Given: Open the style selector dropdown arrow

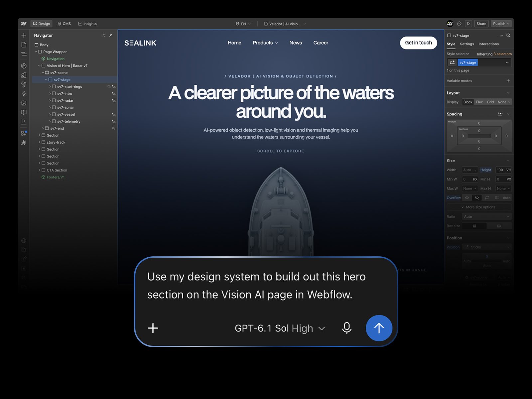Looking at the screenshot, I should point(507,63).
